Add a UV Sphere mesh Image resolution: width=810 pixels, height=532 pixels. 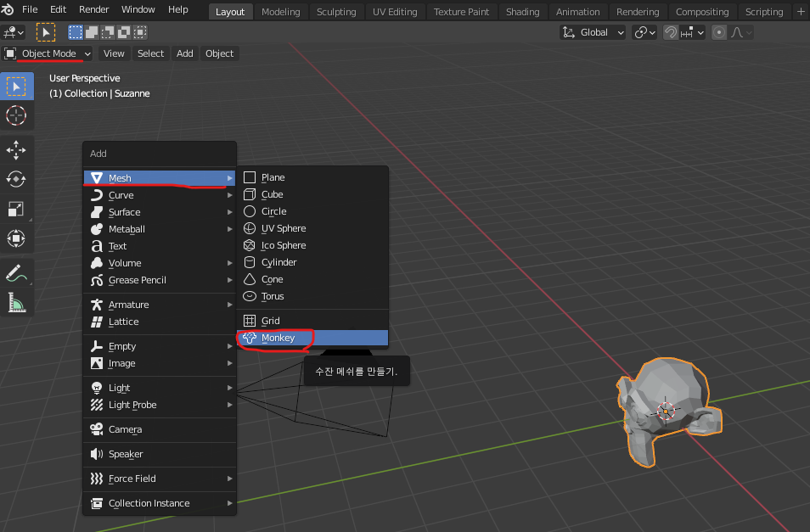click(x=312, y=228)
